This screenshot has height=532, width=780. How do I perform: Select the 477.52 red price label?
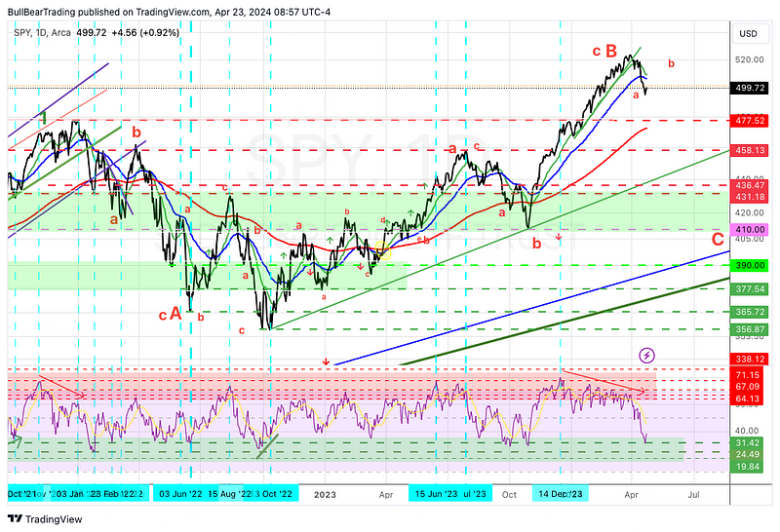click(750, 121)
